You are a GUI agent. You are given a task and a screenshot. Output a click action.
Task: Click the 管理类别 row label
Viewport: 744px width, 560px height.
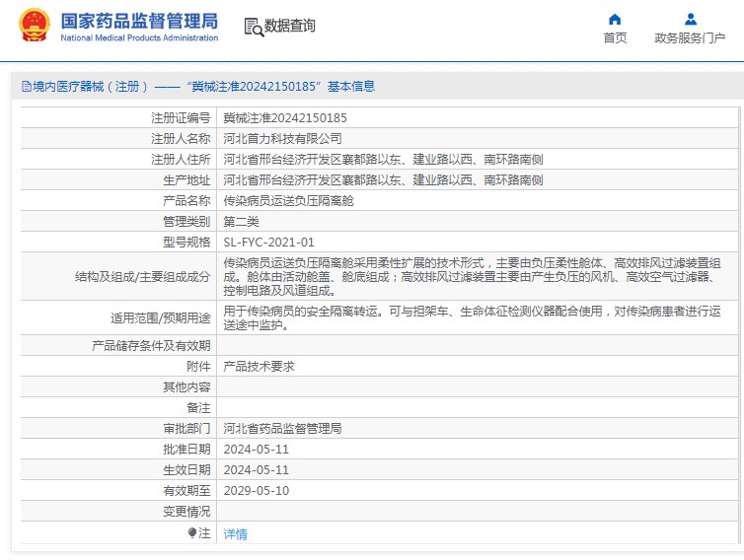click(186, 222)
